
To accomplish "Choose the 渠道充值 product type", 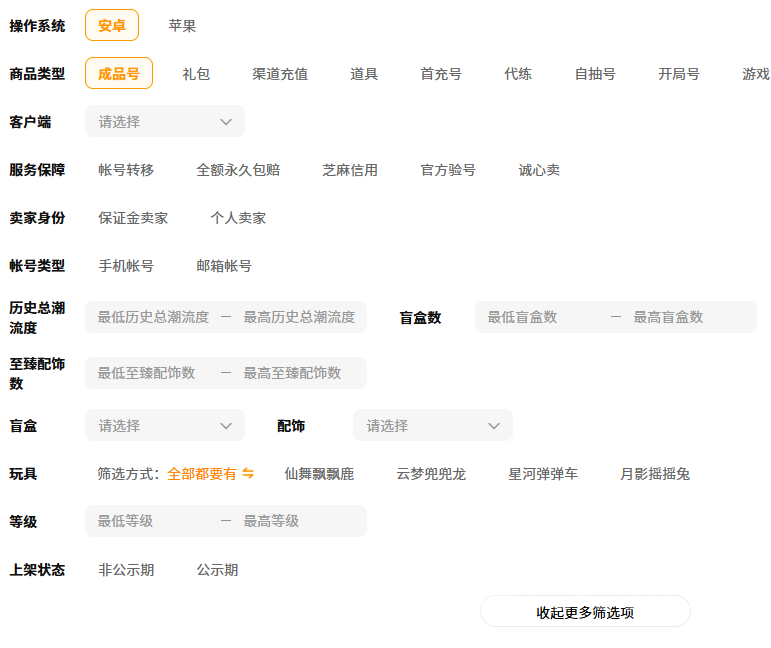I will [x=280, y=74].
